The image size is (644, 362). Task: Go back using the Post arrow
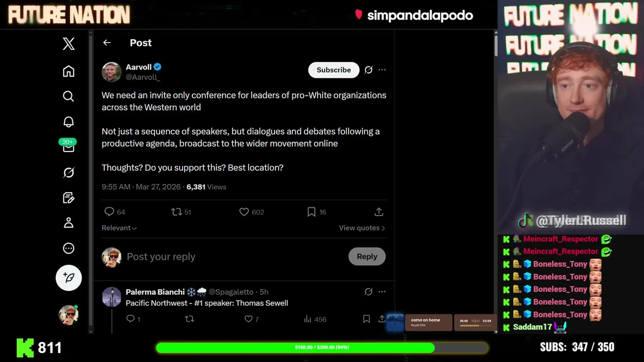coord(107,43)
